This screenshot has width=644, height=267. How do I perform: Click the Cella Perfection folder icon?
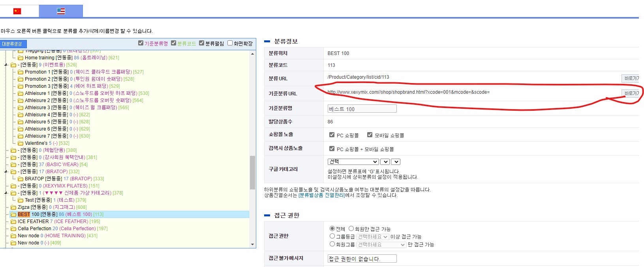click(13, 229)
